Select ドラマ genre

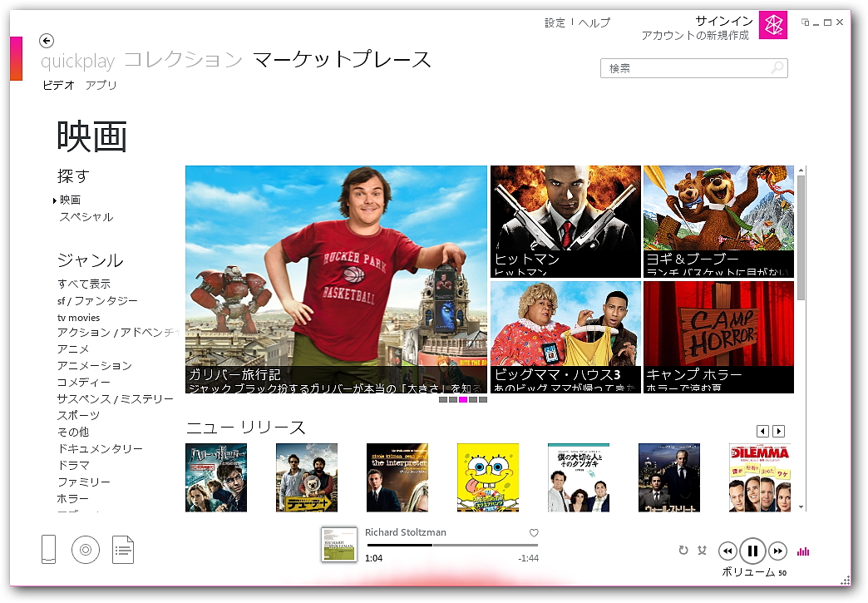[73, 465]
